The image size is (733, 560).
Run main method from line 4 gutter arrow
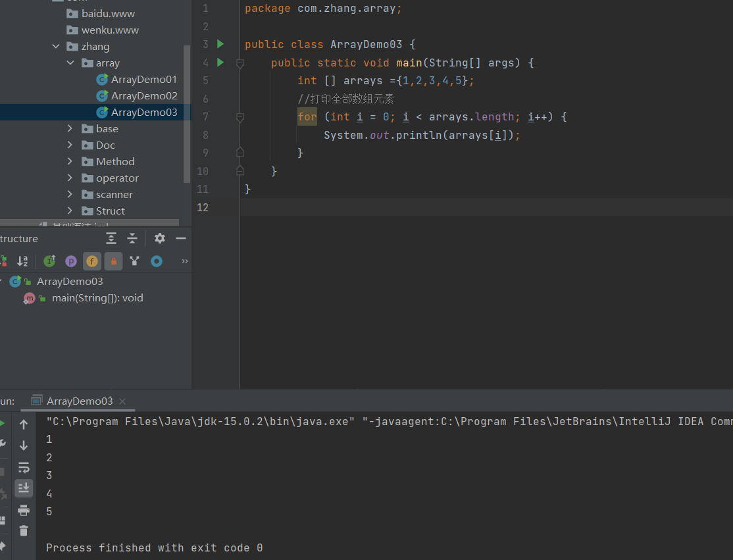(220, 62)
